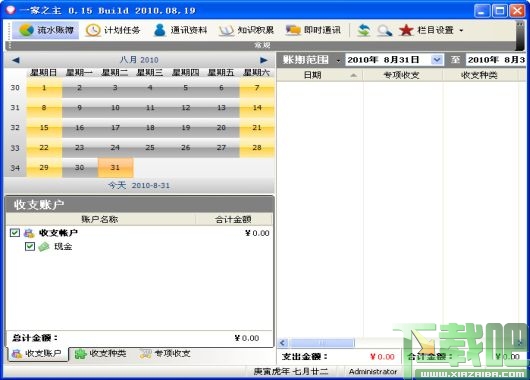530x380 pixels.
Task: Expand the 账期范围 dropdown arrow
Action: (x=338, y=61)
